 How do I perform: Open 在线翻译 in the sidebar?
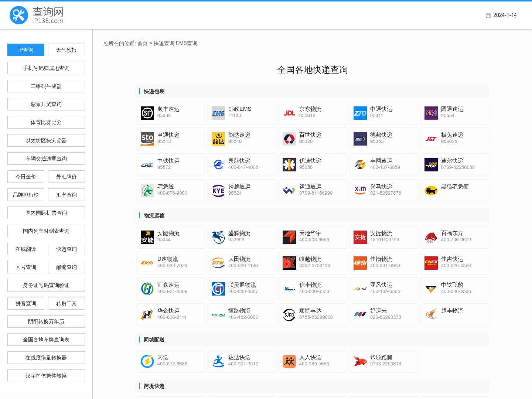[26, 249]
